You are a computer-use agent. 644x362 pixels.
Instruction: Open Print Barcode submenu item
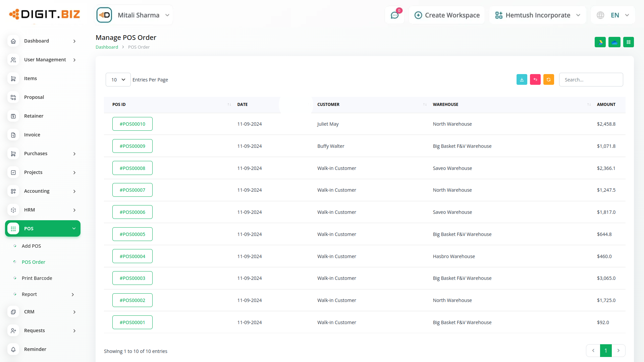37,278
